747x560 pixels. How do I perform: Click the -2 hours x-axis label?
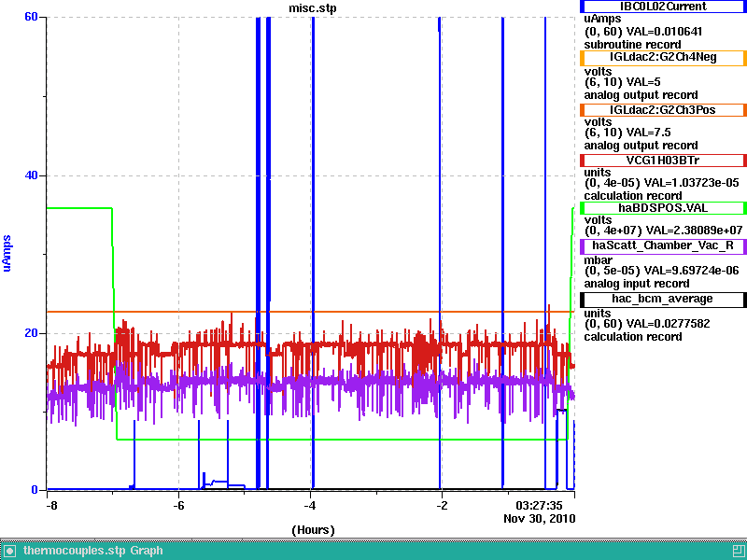442,505
